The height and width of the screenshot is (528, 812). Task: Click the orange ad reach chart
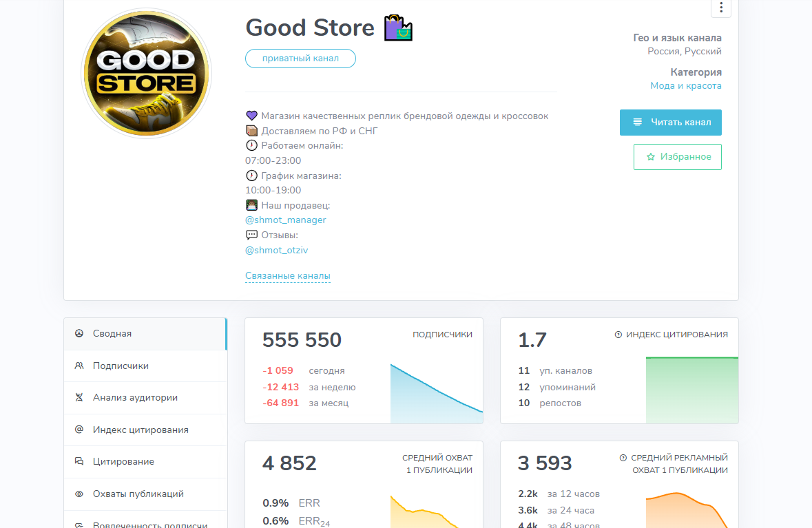[x=687, y=510]
